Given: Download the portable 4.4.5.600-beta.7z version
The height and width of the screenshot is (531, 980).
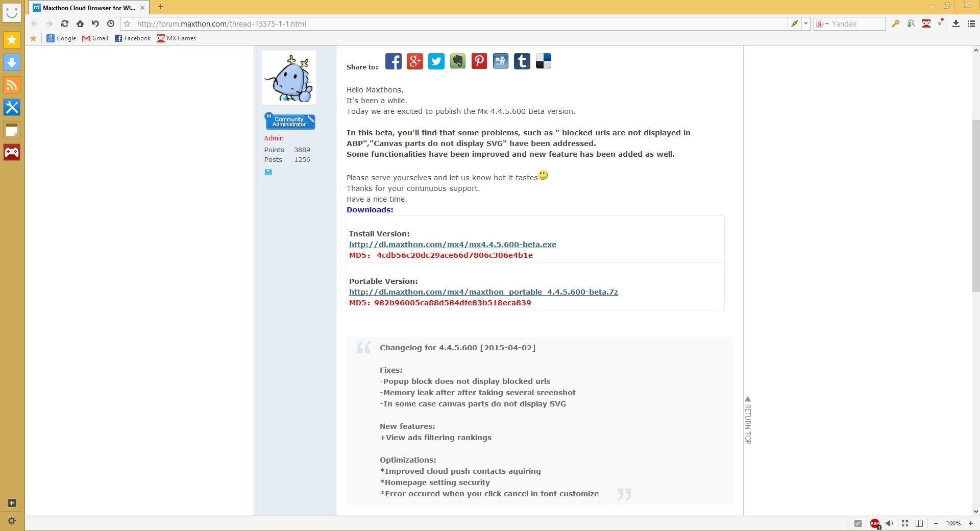Looking at the screenshot, I should pyautogui.click(x=483, y=292).
